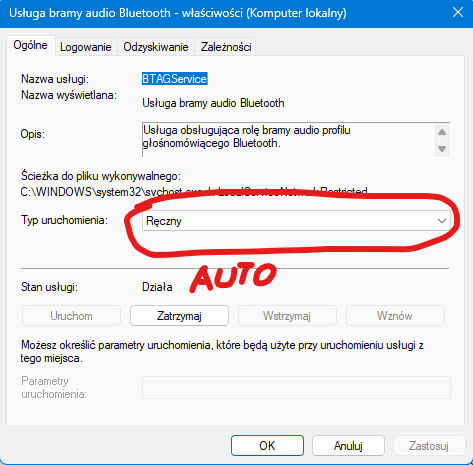Switch to the Logowanie tab
This screenshot has height=465, width=473.
(85, 47)
